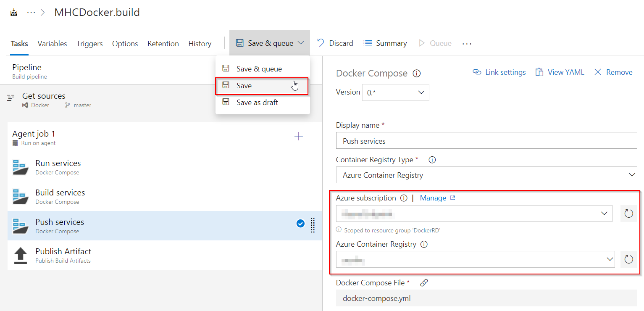Viewport: 644px width, 311px height.
Task: Open the Version dropdown
Action: [x=396, y=92]
